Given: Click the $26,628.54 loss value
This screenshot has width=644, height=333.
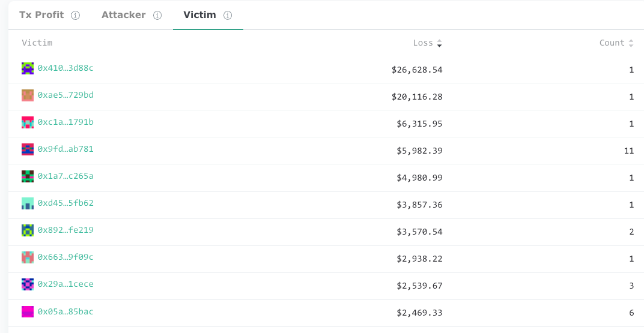Looking at the screenshot, I should (x=417, y=70).
